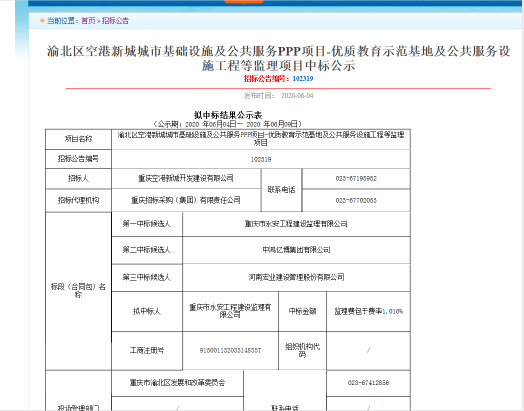Select the phone number in the 发展和改革委员会 row
The width and height of the screenshot is (524, 411).
point(368,383)
